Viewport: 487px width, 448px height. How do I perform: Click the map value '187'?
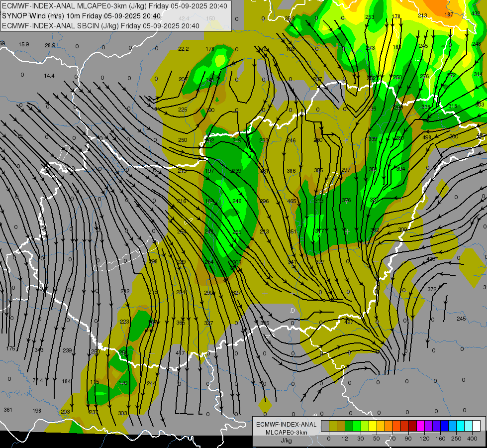449,14
